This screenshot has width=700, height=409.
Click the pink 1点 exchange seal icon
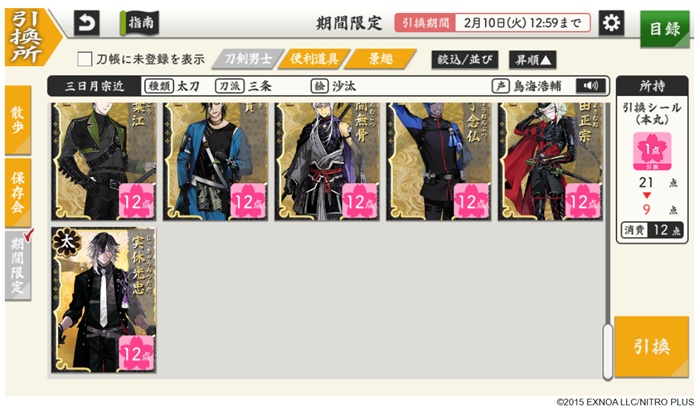(x=652, y=151)
